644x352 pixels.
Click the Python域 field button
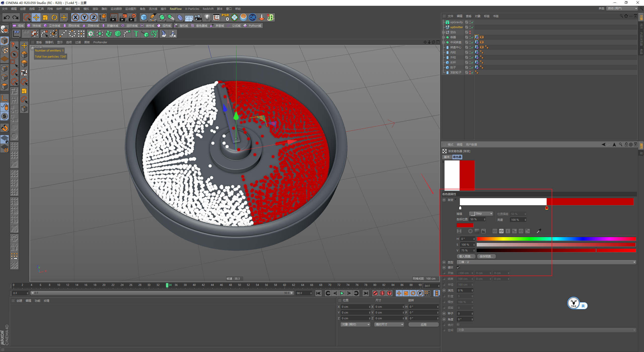point(252,26)
